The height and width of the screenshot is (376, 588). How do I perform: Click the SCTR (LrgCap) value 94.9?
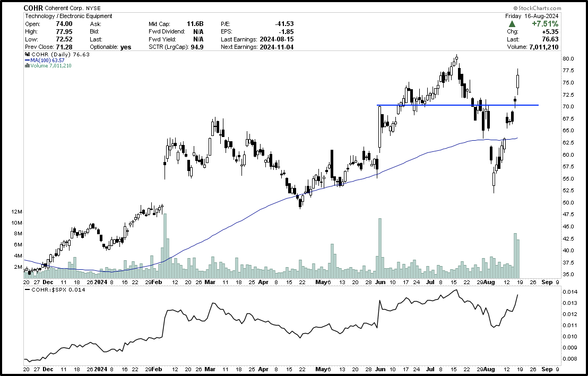click(197, 47)
